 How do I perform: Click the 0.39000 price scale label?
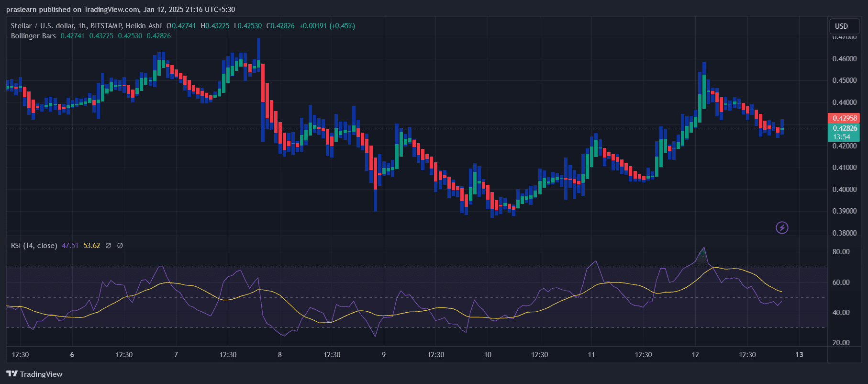click(x=845, y=211)
